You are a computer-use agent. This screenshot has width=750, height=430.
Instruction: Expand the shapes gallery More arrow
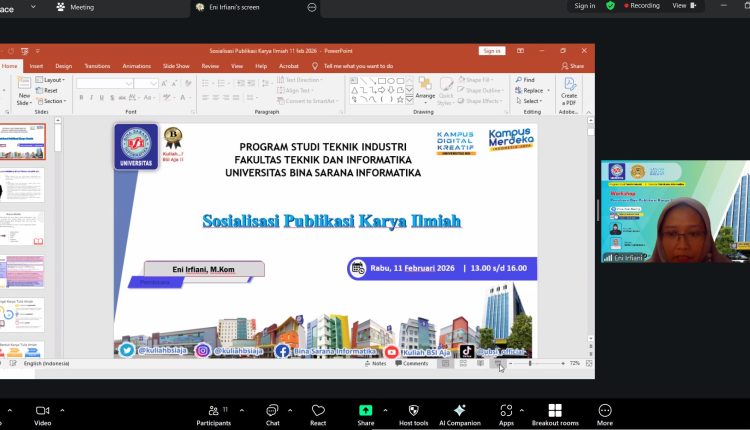click(409, 99)
